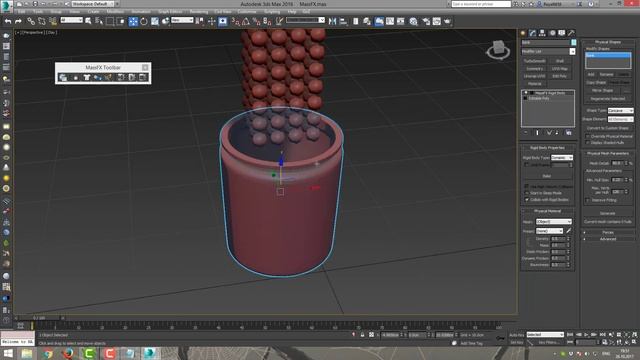Select the Select and Link tool

31,21
